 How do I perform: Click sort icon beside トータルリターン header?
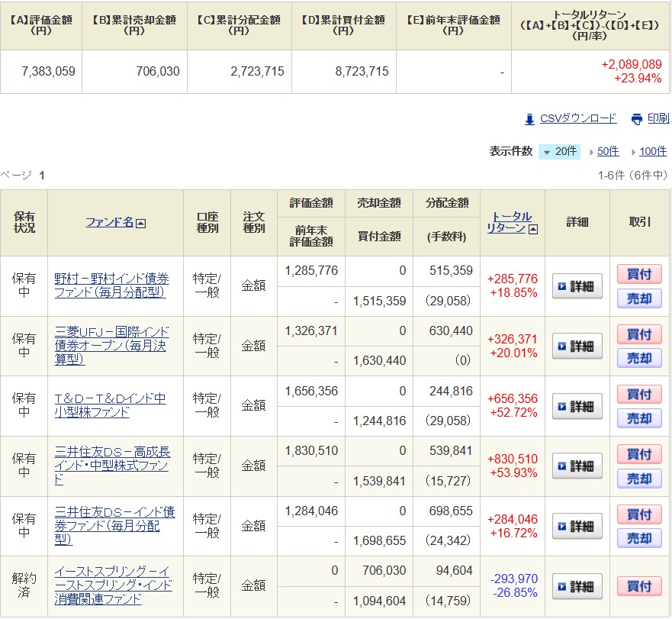532,229
